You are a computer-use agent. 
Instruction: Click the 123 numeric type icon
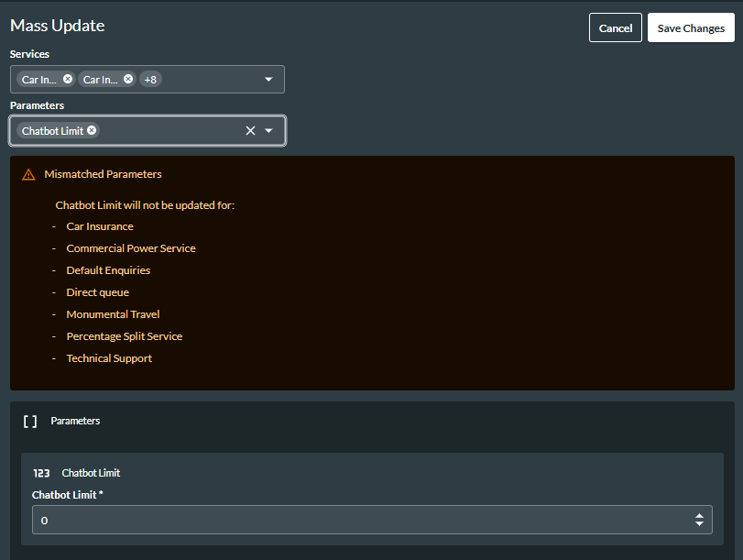tap(41, 473)
